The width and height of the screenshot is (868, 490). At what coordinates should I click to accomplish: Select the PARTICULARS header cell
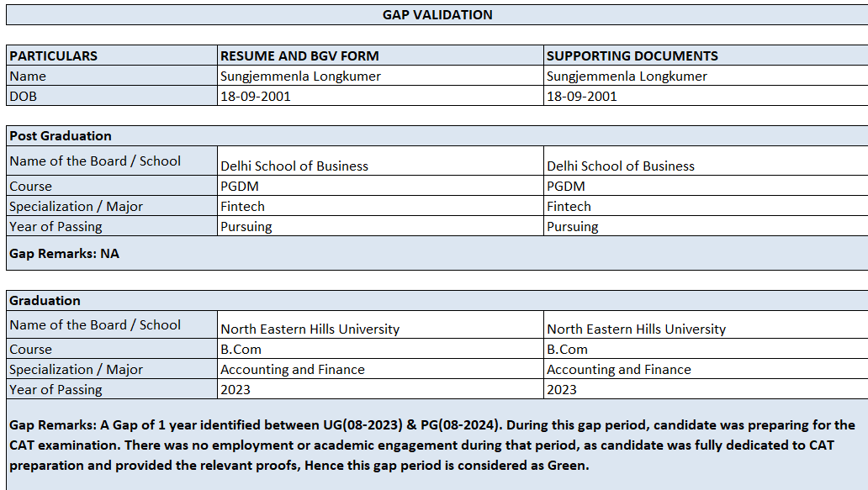pyautogui.click(x=54, y=56)
